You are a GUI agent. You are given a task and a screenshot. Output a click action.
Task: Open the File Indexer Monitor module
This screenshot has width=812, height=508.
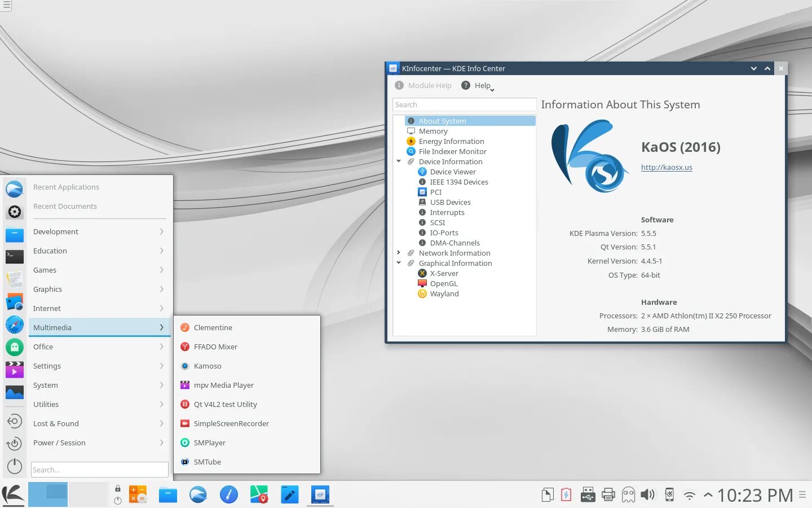tap(452, 151)
